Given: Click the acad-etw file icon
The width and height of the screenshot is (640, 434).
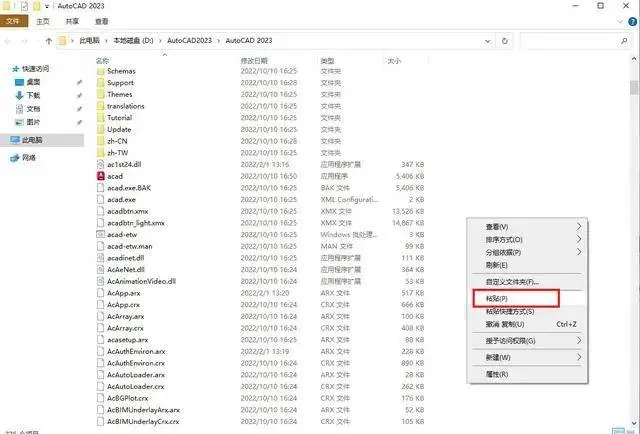Looking at the screenshot, I should pyautogui.click(x=101, y=234).
